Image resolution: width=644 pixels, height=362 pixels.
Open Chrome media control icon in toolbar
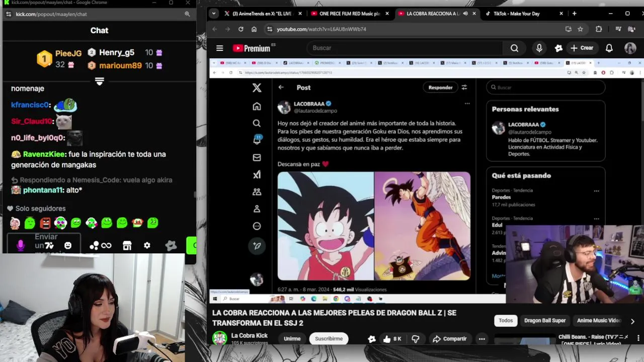(618, 29)
